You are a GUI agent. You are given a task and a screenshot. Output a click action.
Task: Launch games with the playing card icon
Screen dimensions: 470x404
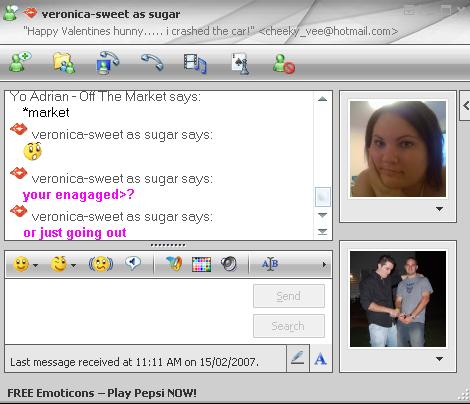(240, 63)
